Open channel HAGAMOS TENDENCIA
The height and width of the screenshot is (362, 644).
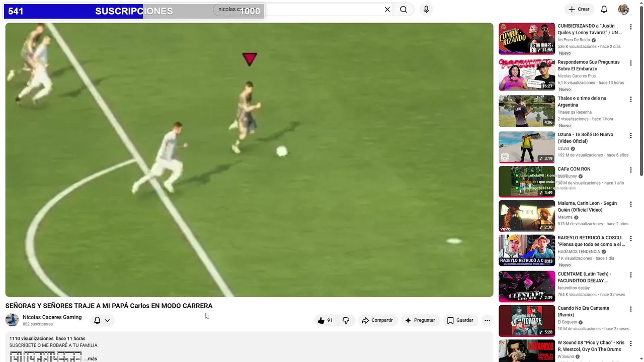point(579,252)
